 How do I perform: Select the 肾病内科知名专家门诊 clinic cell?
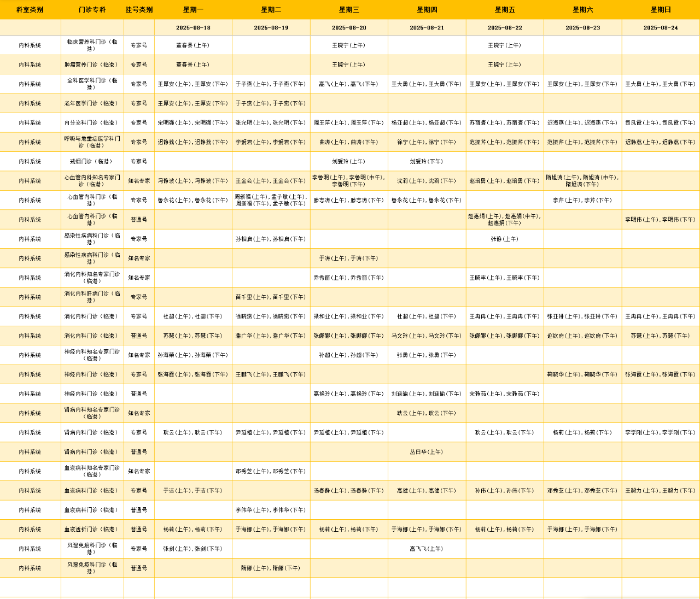(92, 413)
